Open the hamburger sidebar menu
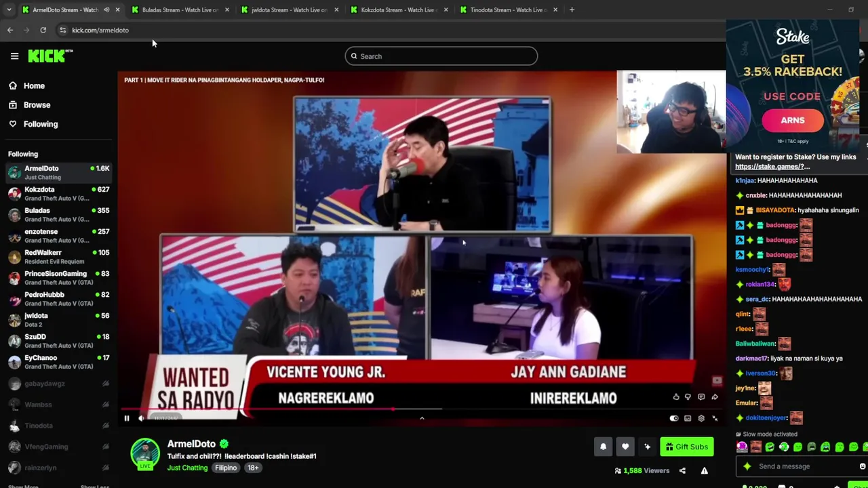Image resolution: width=868 pixels, height=488 pixels. 14,56
